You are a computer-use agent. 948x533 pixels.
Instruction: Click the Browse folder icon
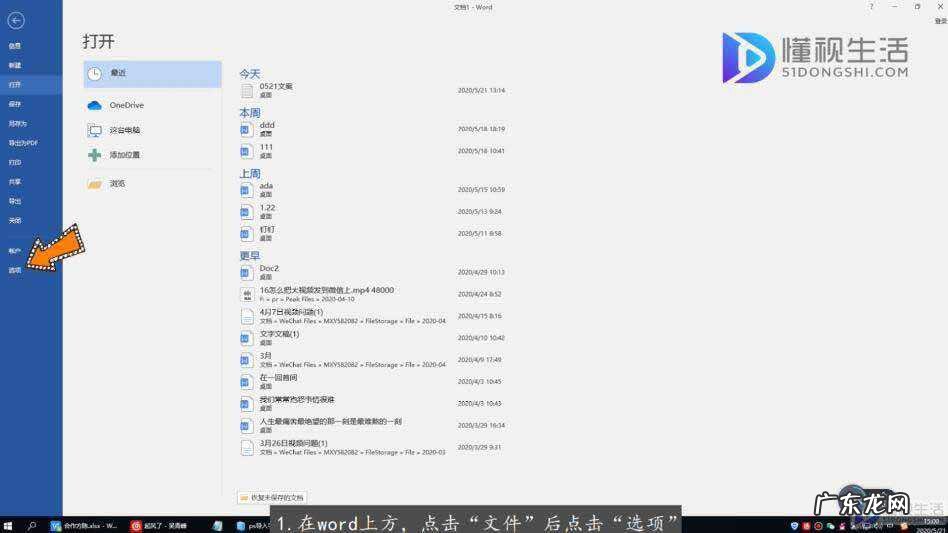point(94,184)
